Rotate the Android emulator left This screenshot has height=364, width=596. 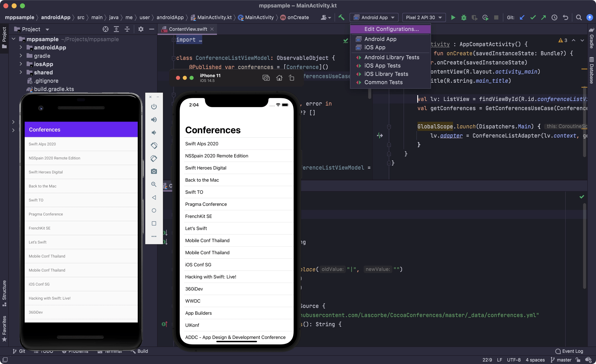coord(154,145)
